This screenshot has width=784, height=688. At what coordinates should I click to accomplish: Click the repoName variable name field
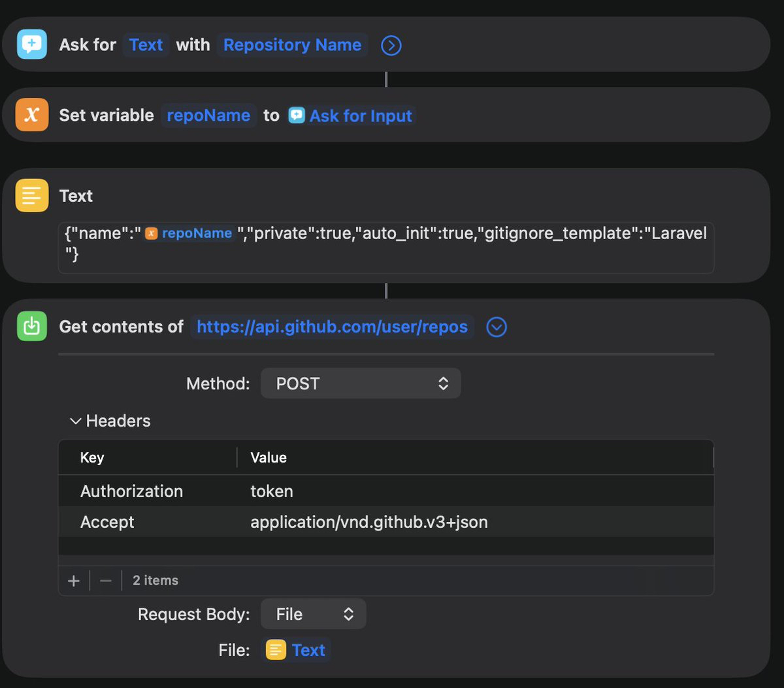[208, 115]
